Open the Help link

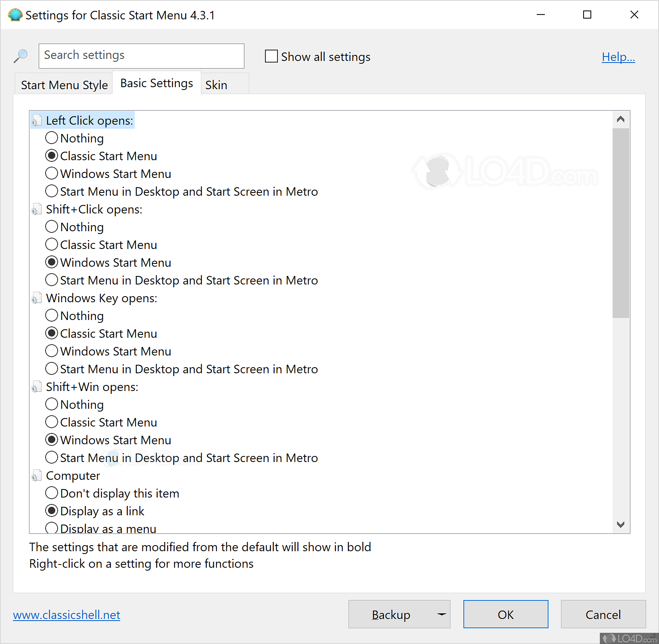tap(618, 57)
